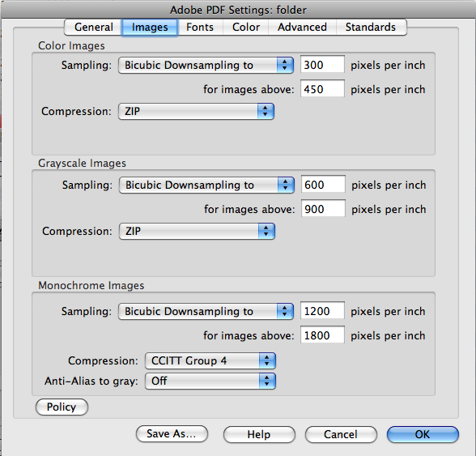This screenshot has height=456, width=476.
Task: Go to the Advanced tab
Action: [303, 28]
